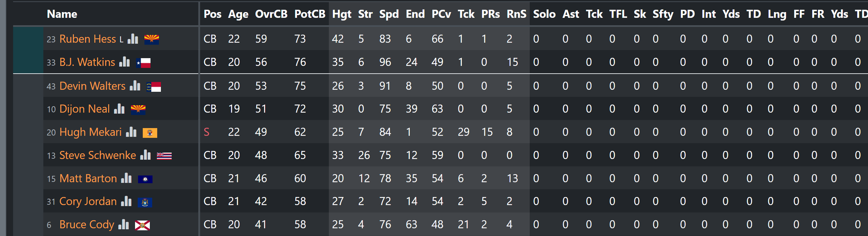868x236 pixels.
Task: Open stats chart icon for Matt Barton
Action: (126, 178)
